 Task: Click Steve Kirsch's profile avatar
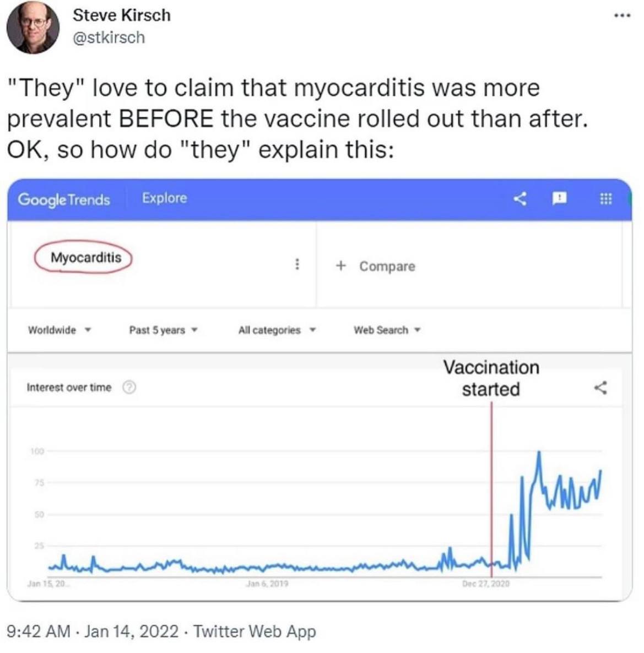point(33,28)
